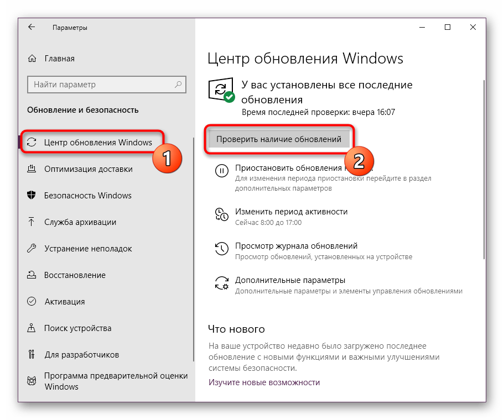Open Изменить период активности option

pyautogui.click(x=291, y=212)
